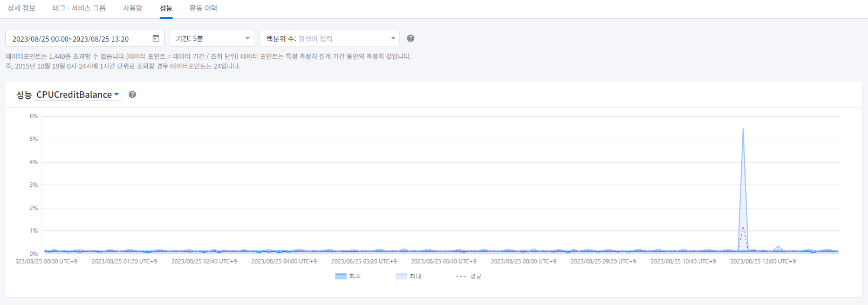Open the 태그 · 서비스 그룹 tab
Viewport: 868px width, 305px height.
79,8
